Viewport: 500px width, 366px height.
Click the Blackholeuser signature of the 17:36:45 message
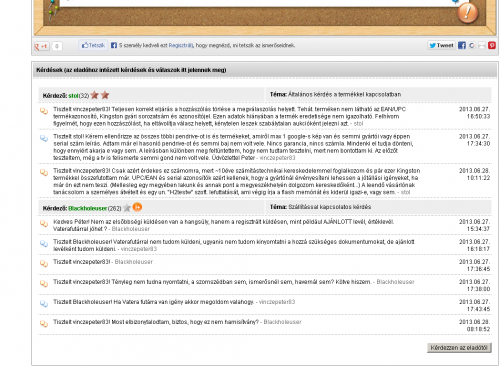134,262
